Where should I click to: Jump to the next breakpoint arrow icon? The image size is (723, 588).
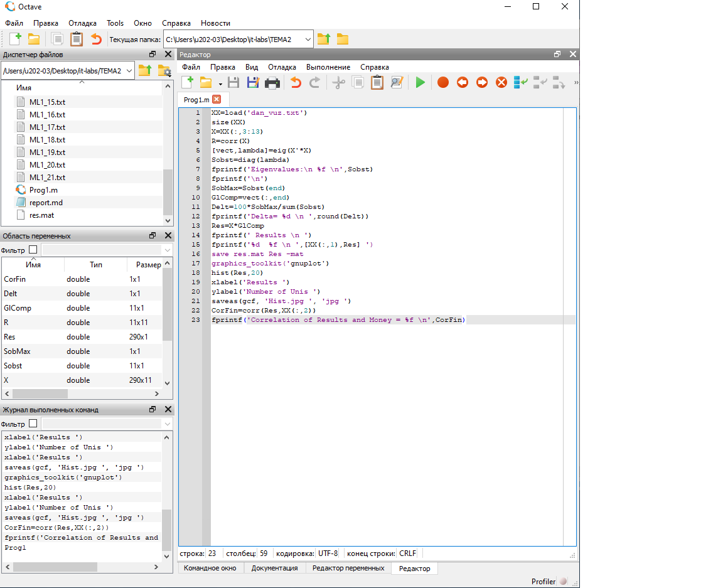coord(482,82)
